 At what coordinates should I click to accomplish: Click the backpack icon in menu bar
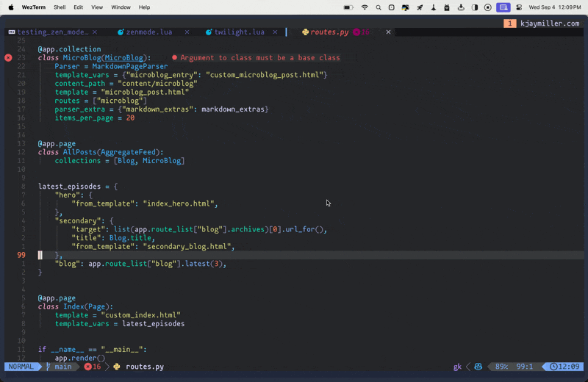(x=447, y=7)
